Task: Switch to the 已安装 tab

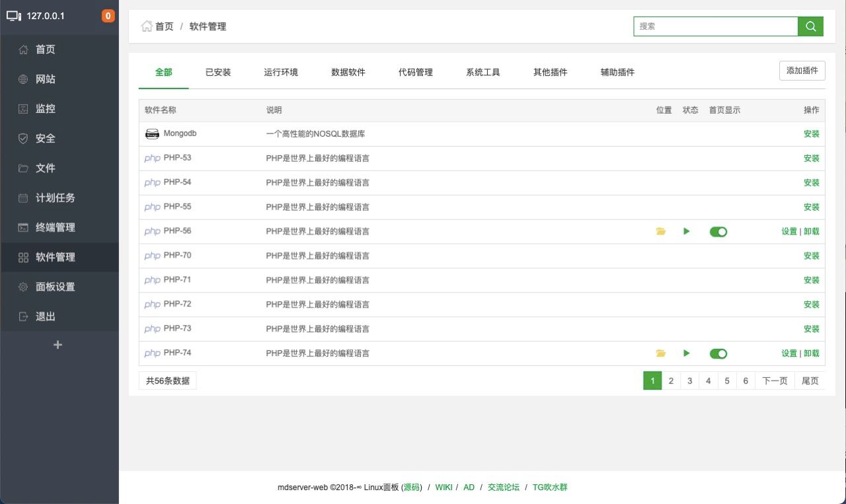Action: pyautogui.click(x=217, y=72)
